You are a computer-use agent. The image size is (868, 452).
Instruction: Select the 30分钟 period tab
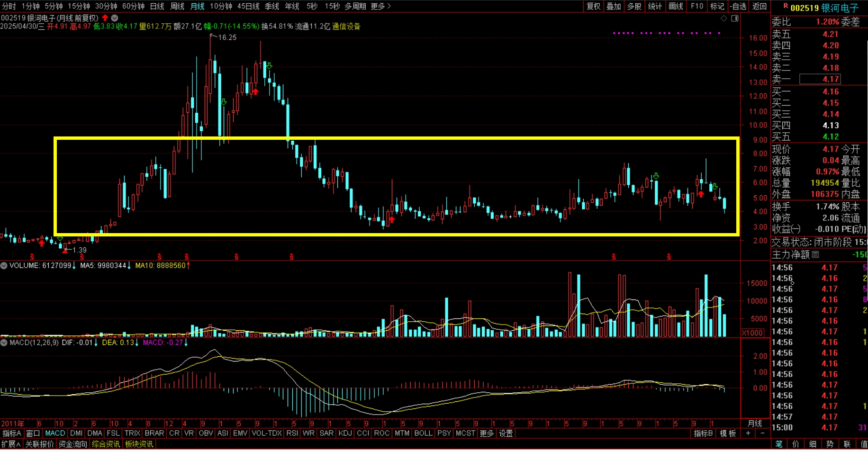106,6
